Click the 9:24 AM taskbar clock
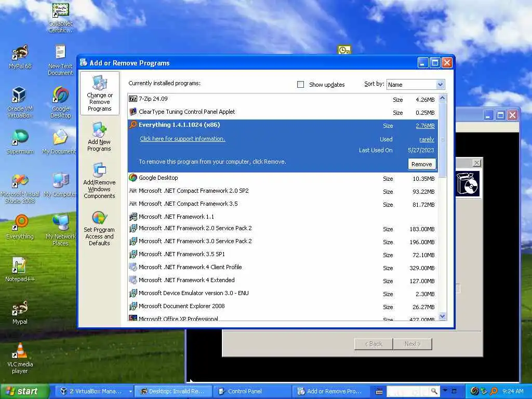 (x=513, y=391)
